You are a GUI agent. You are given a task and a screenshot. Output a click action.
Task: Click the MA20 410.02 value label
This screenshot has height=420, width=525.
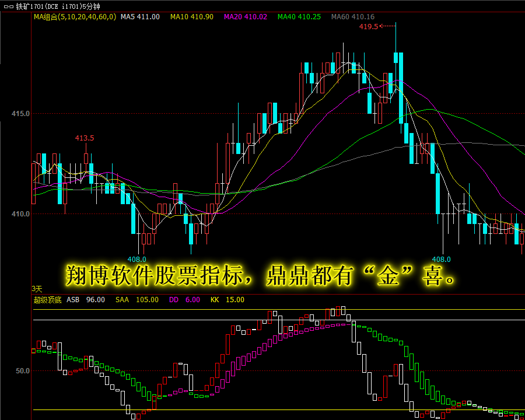pyautogui.click(x=246, y=17)
